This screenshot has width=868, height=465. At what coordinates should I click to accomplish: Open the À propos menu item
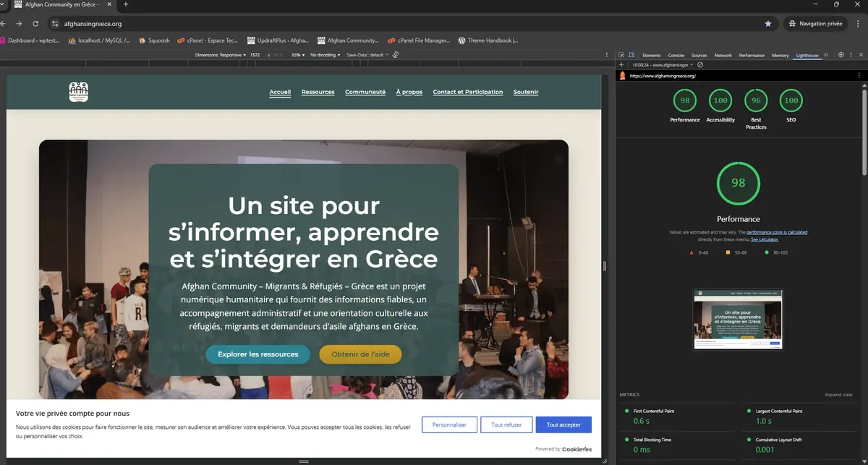(409, 92)
